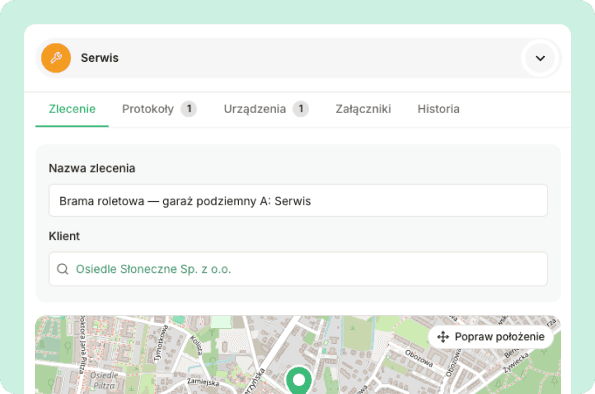Open the Osiedle Słoneczne Sp. z o.o. link
Image resolution: width=595 pixels, height=394 pixels.
[x=153, y=269]
